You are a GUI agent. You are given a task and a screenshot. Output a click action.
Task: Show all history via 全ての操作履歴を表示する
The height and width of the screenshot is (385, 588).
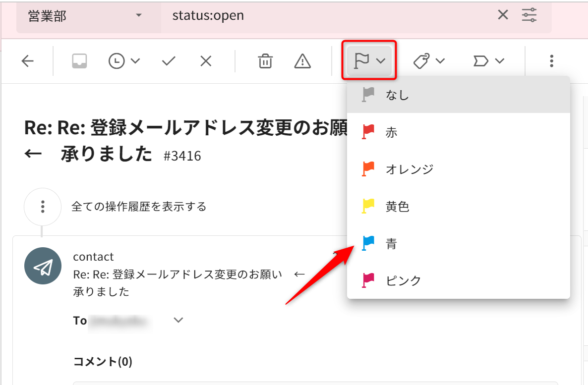(139, 206)
